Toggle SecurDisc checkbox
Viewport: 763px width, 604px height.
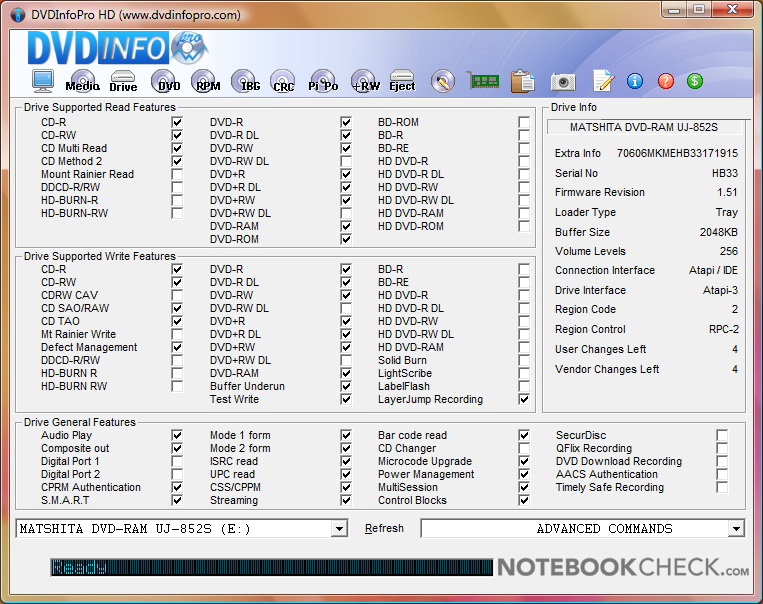722,435
